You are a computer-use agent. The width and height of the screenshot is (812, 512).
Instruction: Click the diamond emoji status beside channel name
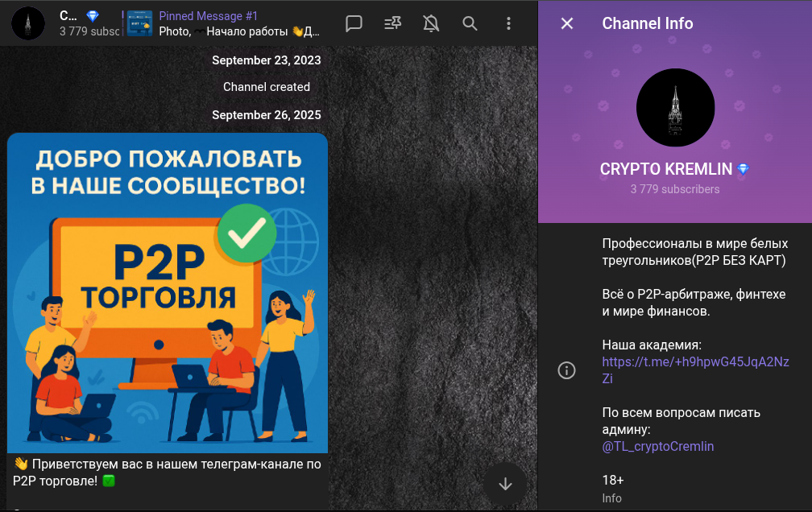click(x=744, y=169)
